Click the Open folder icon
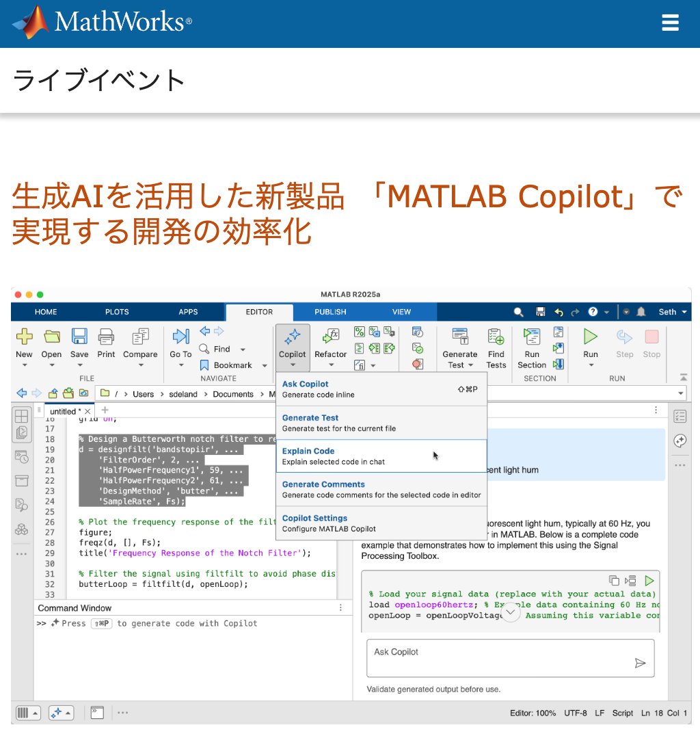The height and width of the screenshot is (736, 700). point(51,336)
